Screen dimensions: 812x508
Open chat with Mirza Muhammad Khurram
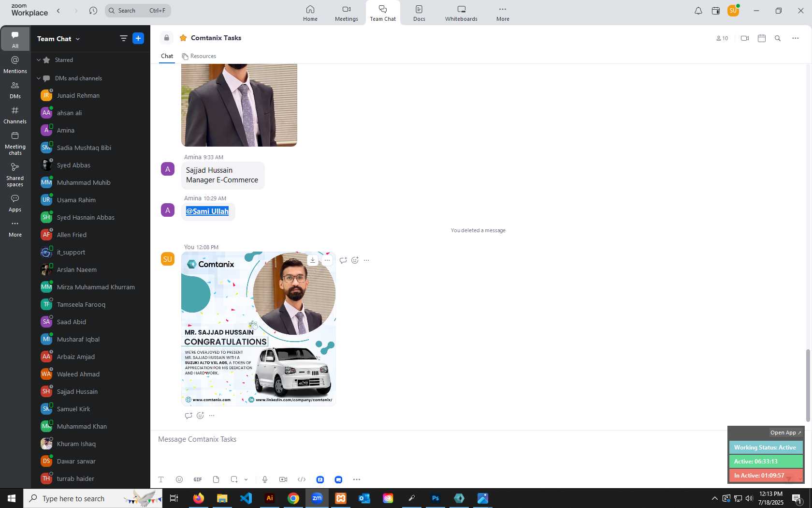pyautogui.click(x=90, y=287)
